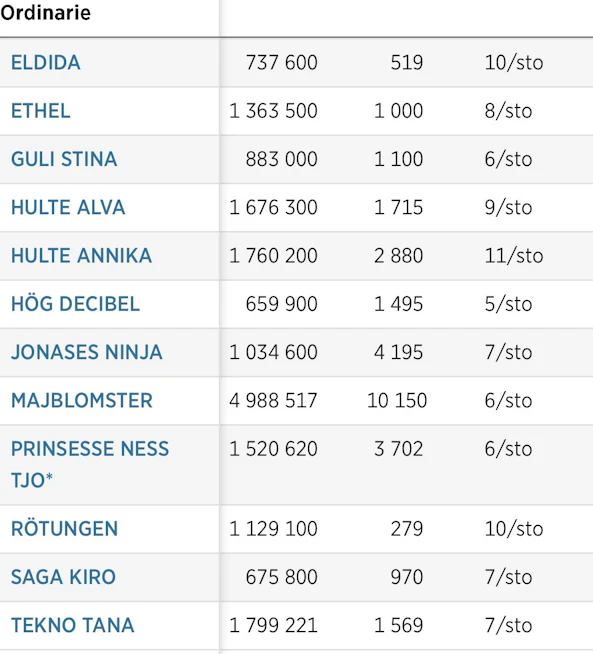
Task: Click the HULTE ANNIKA link
Action: pos(81,256)
